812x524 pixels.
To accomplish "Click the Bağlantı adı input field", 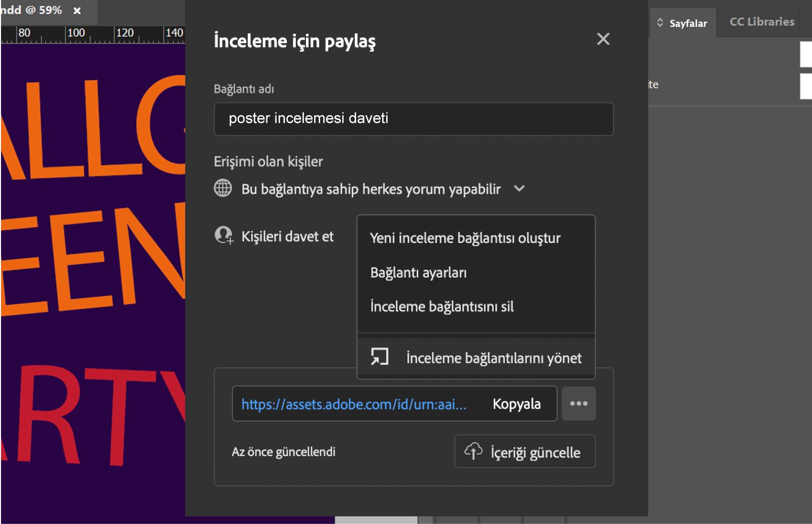I will click(x=414, y=119).
